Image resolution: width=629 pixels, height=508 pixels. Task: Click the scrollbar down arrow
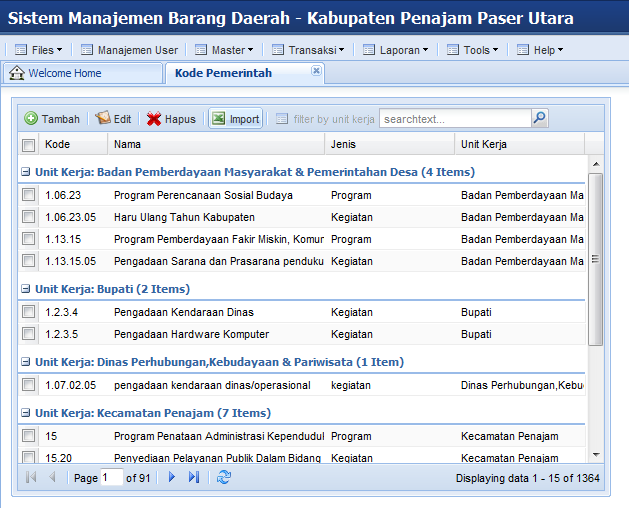[x=596, y=455]
